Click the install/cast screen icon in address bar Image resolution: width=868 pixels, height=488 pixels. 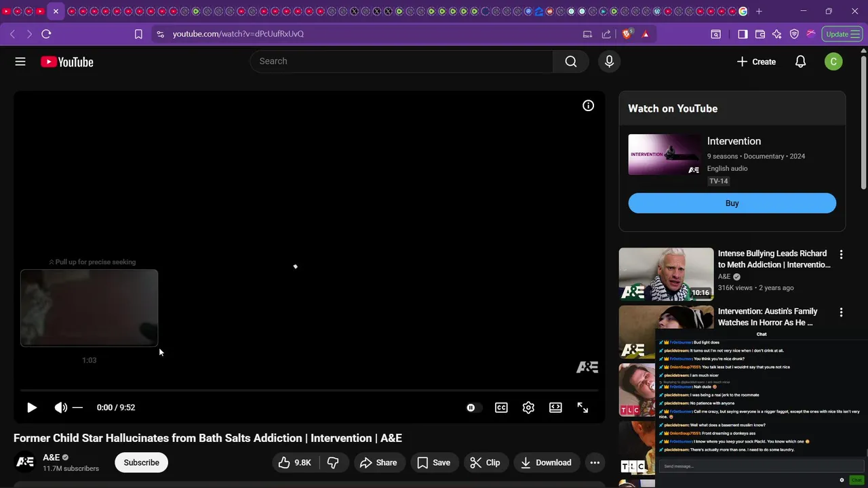click(587, 34)
